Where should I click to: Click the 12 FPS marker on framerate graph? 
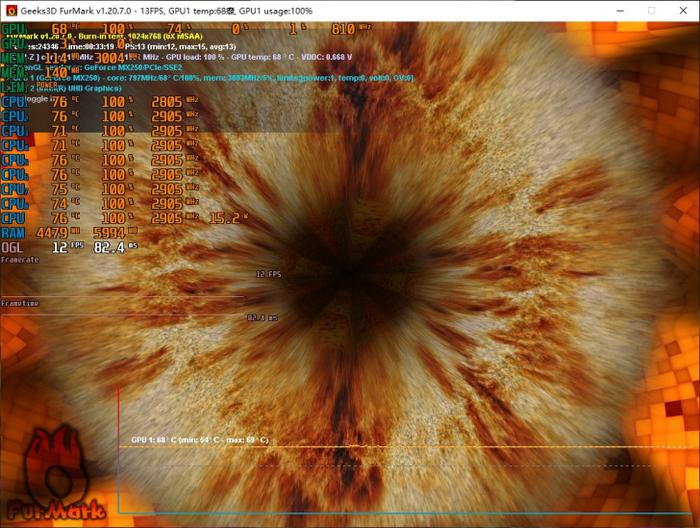(268, 274)
